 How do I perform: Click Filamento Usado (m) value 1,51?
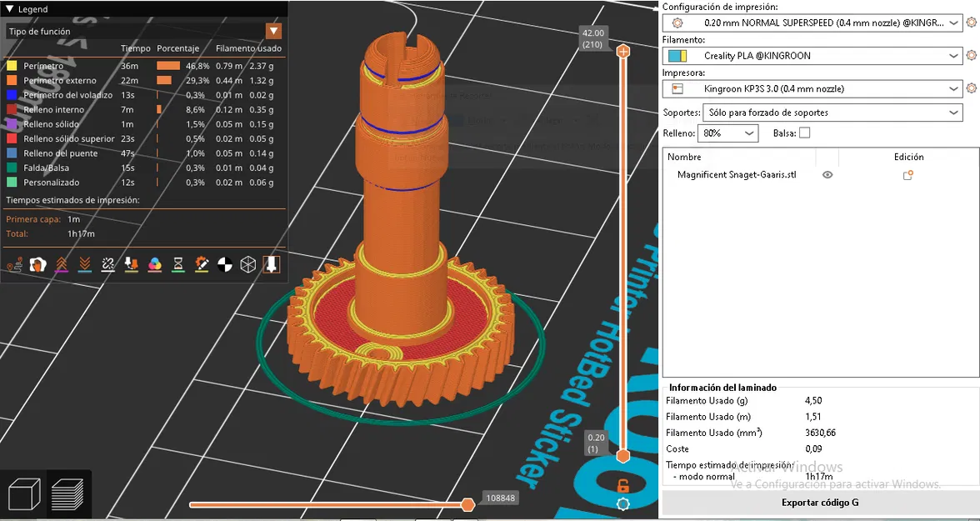tap(813, 417)
